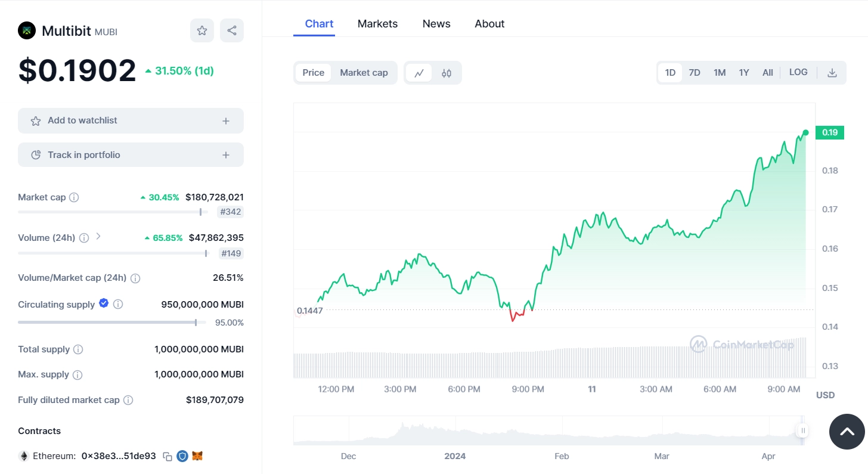Open the Markets tab
Image resolution: width=868 pixels, height=474 pixels.
tap(377, 24)
